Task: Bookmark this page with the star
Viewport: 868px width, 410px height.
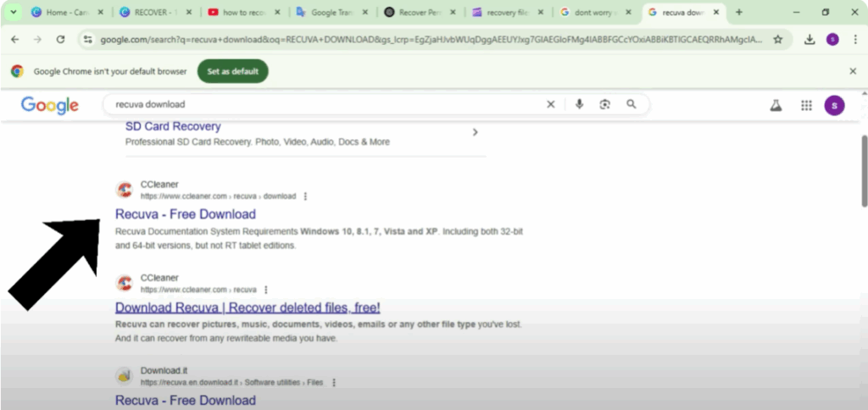Action: tap(778, 39)
